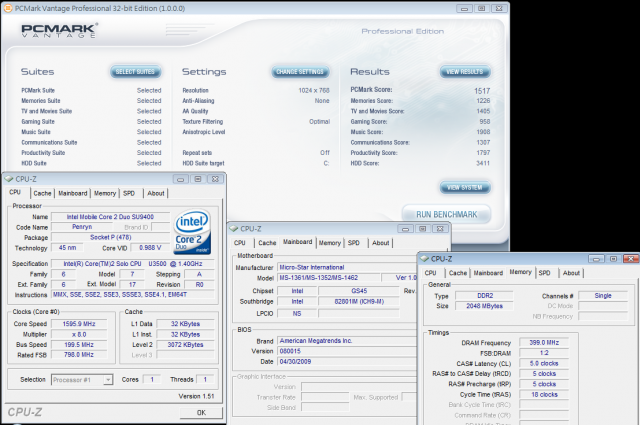Click the Manufacturer field Micro-Star International

(x=347, y=267)
